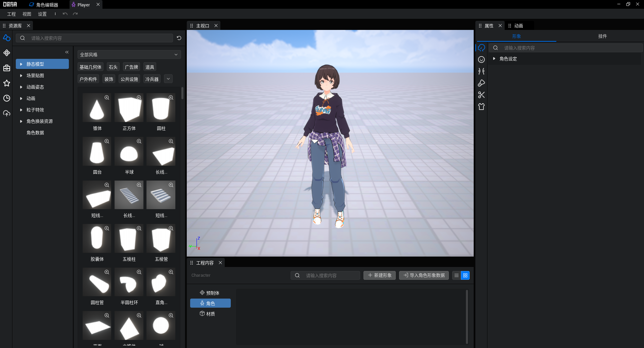Screen dimensions: 644x348
Task: Click the properties panel search field
Action: [x=566, y=48]
